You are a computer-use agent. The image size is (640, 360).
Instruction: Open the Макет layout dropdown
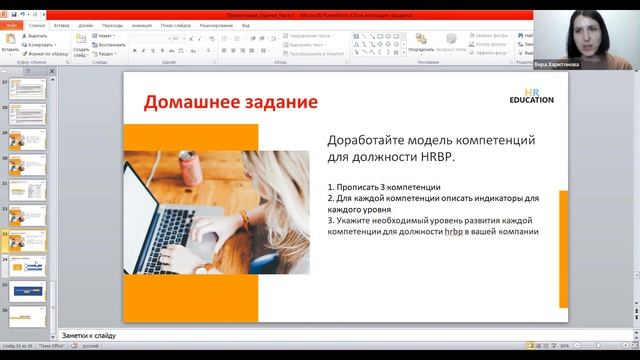click(x=104, y=36)
